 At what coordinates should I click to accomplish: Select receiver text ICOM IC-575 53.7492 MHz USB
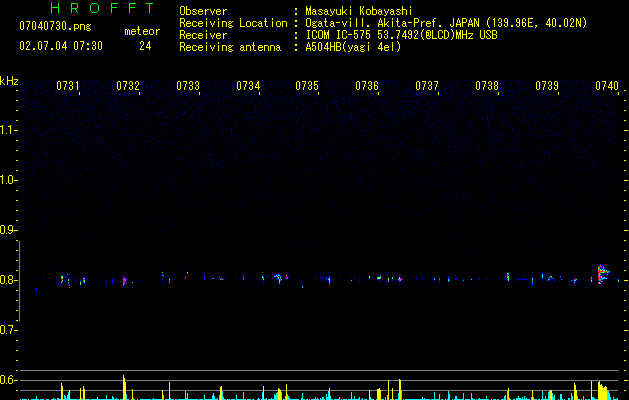[401, 35]
